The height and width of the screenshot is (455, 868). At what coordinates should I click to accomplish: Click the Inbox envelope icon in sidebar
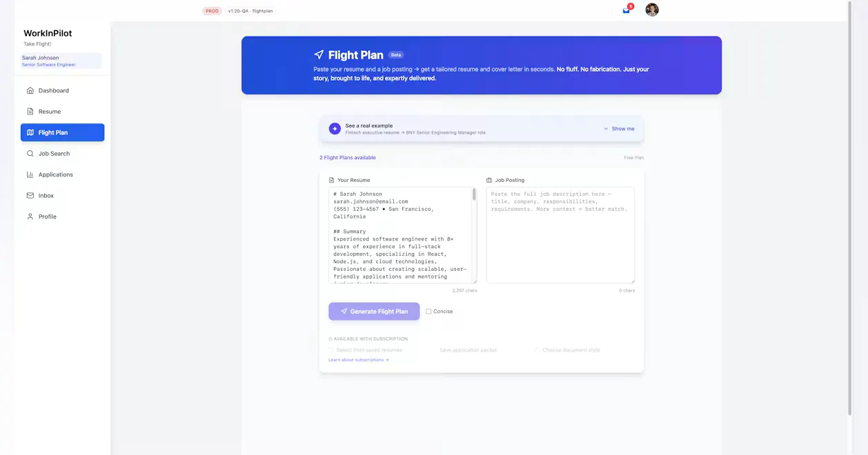(30, 196)
